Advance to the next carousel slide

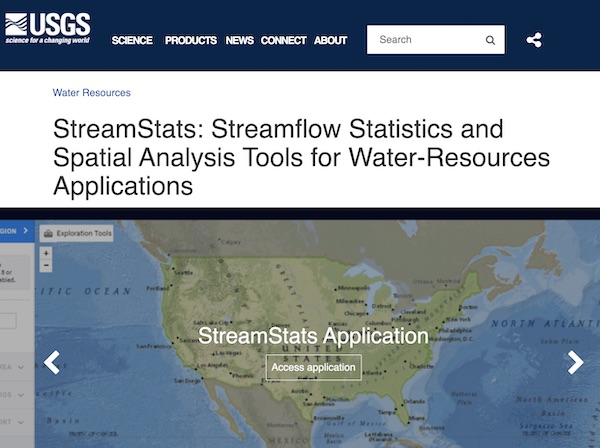click(x=575, y=362)
